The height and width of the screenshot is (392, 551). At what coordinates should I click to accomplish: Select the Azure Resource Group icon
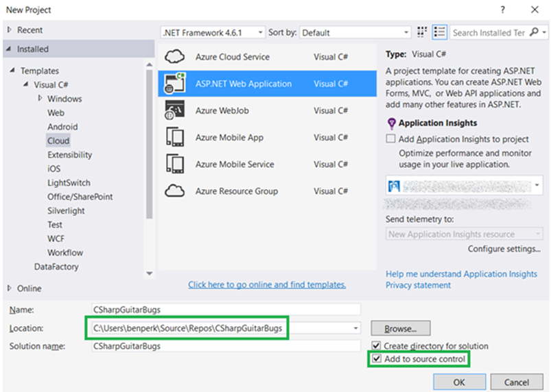[x=175, y=191]
